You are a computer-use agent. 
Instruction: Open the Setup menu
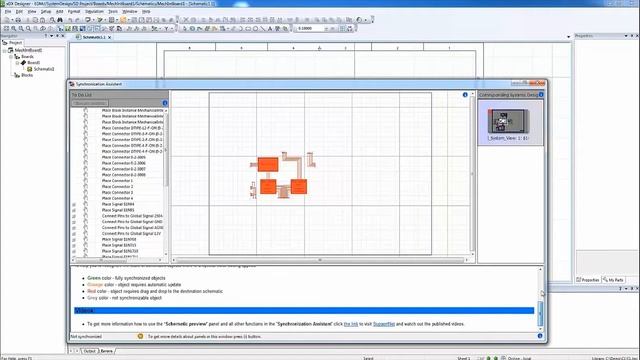(46, 12)
